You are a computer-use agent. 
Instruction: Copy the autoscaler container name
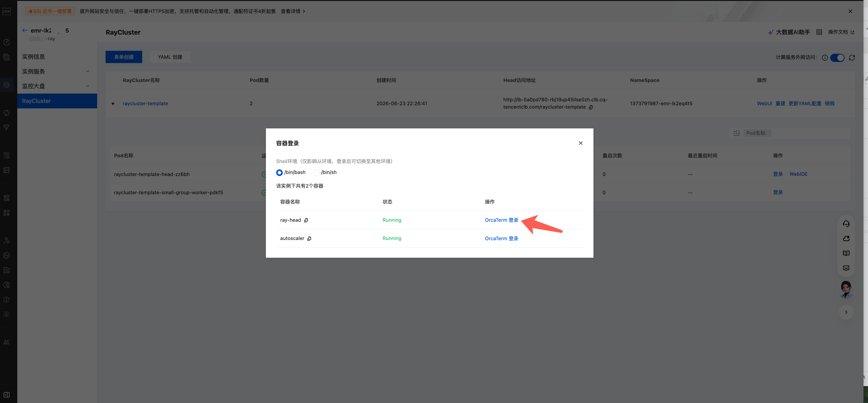[309, 238]
